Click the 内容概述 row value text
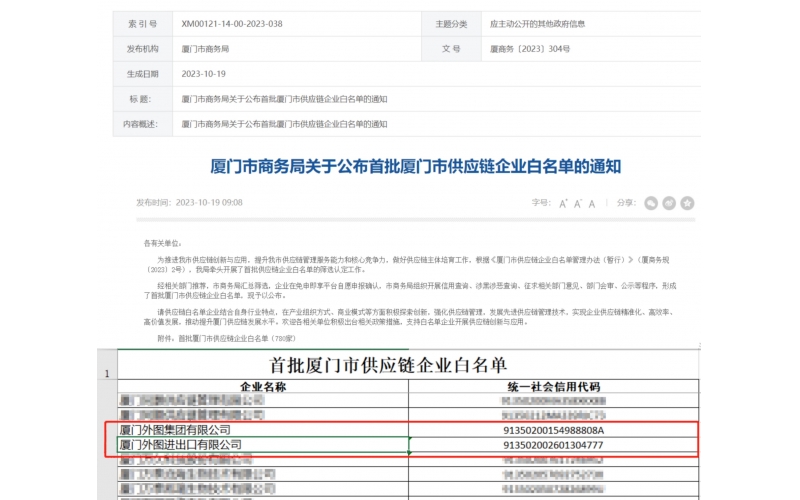This screenshot has width=800, height=500. (x=284, y=124)
